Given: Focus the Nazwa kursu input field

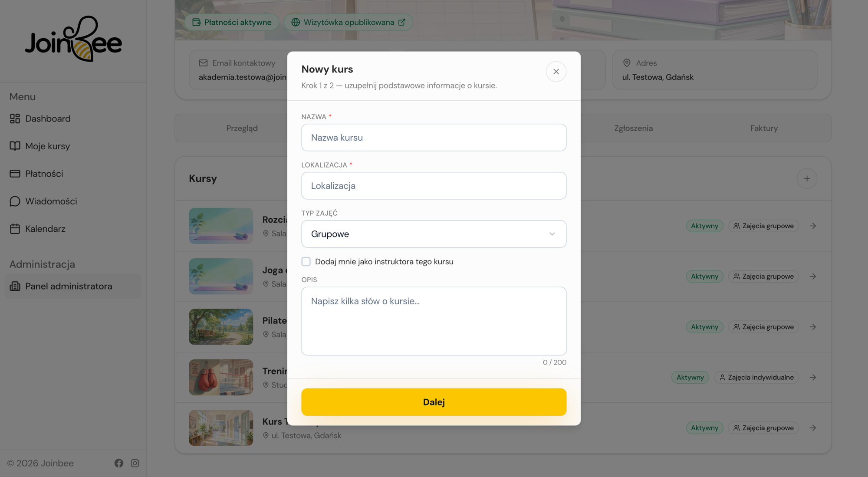Looking at the screenshot, I should (x=434, y=138).
